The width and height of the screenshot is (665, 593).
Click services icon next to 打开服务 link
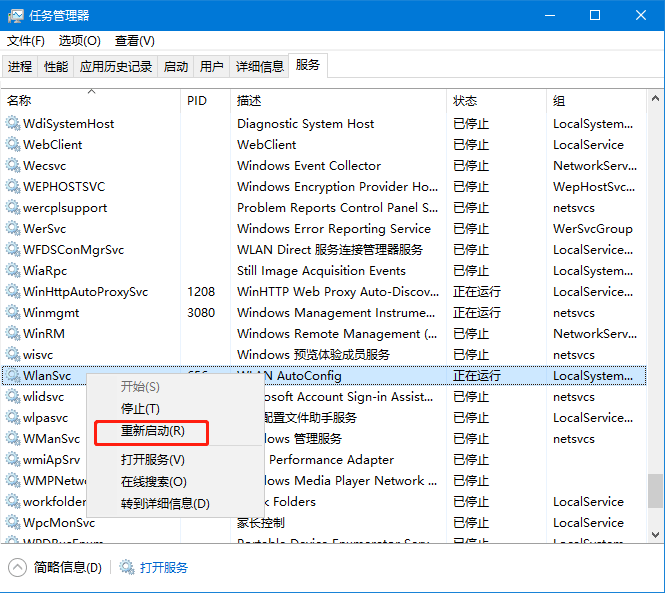127,567
